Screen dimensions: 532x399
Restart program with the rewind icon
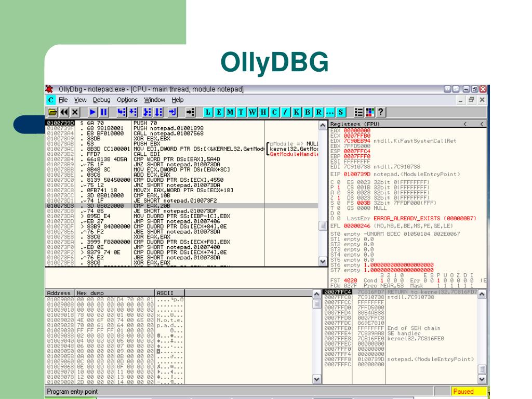(x=64, y=112)
